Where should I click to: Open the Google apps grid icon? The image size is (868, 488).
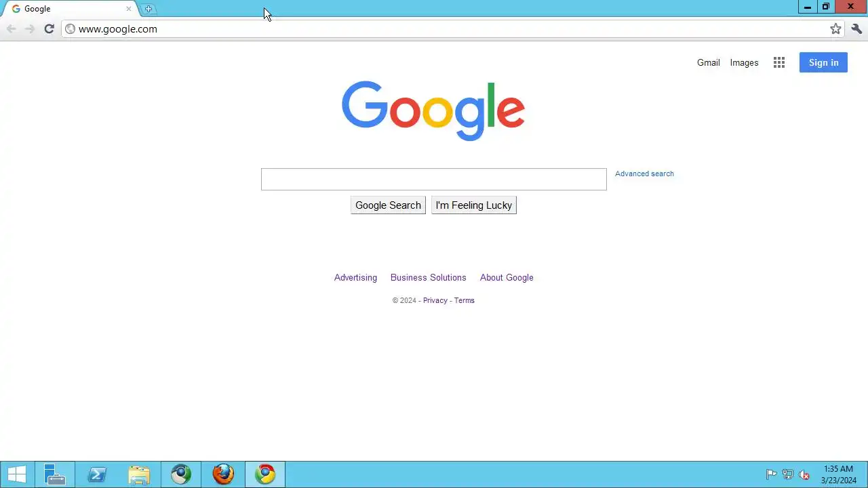tap(779, 62)
